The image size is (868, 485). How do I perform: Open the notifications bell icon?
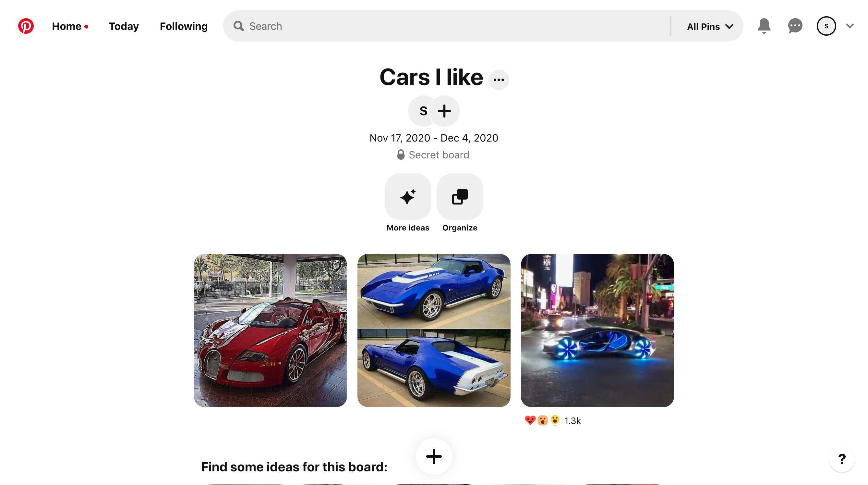(764, 26)
